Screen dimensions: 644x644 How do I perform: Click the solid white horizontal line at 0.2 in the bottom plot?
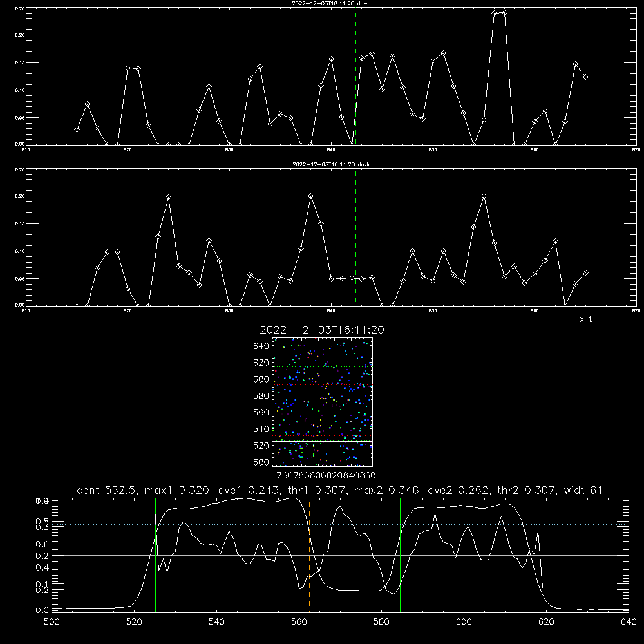[x=340, y=555]
